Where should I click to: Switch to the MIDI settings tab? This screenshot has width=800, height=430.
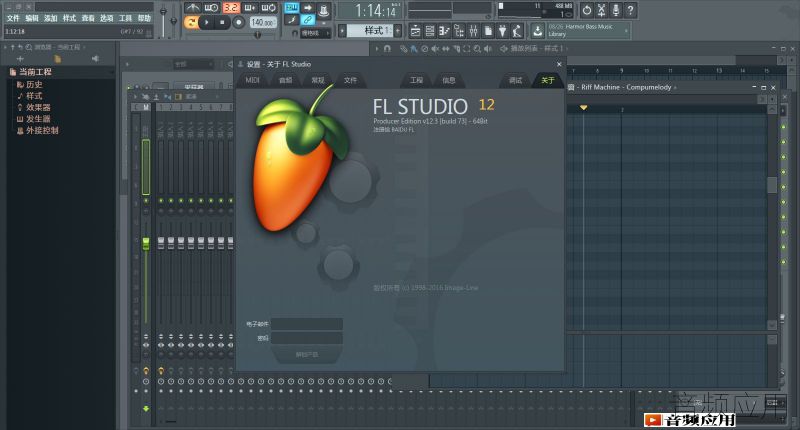[253, 80]
